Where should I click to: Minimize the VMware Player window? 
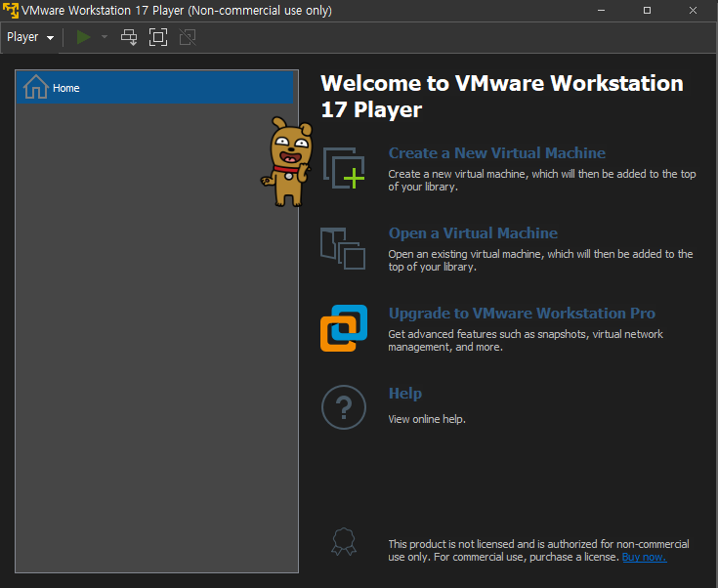coord(601,10)
